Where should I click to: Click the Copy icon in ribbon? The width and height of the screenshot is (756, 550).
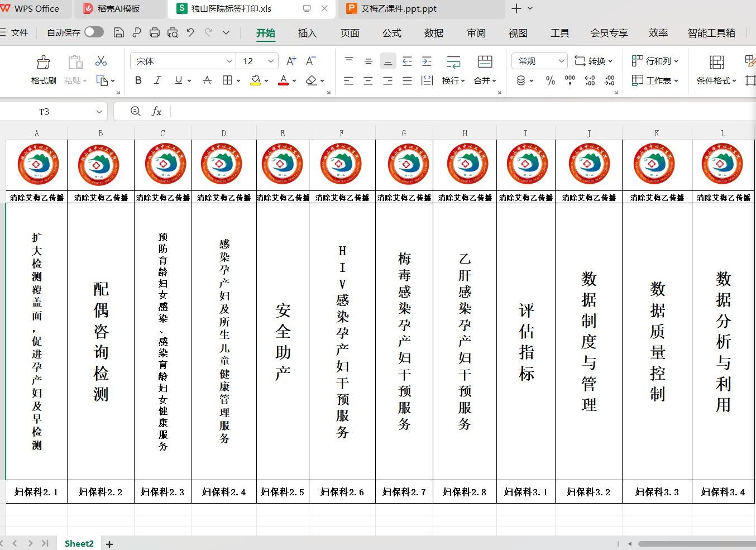coord(102,80)
